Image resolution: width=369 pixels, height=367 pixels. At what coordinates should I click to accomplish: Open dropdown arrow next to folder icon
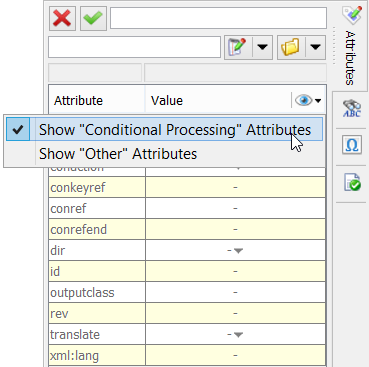(316, 47)
